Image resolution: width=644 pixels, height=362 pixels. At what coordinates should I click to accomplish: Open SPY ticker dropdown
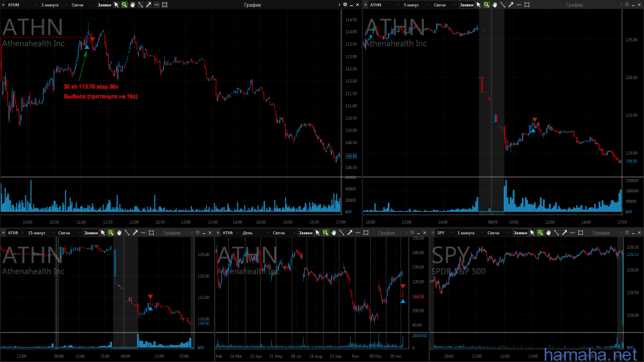(x=444, y=233)
